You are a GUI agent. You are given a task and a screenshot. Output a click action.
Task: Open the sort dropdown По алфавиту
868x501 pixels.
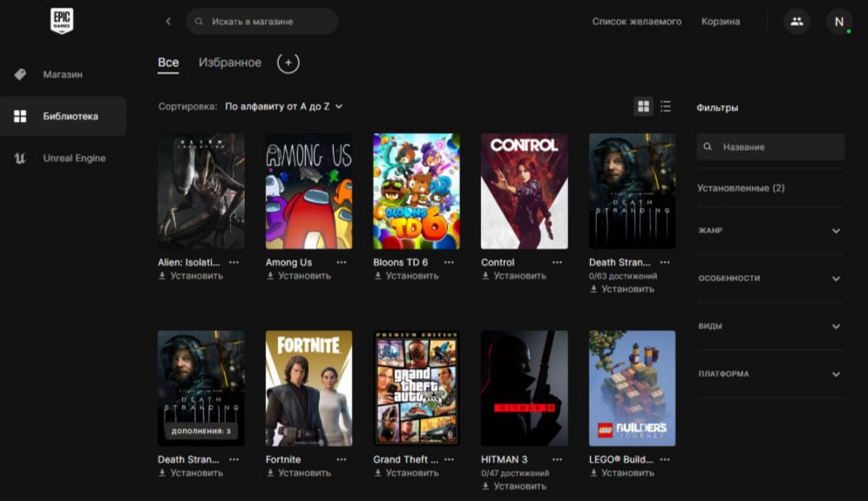(283, 106)
